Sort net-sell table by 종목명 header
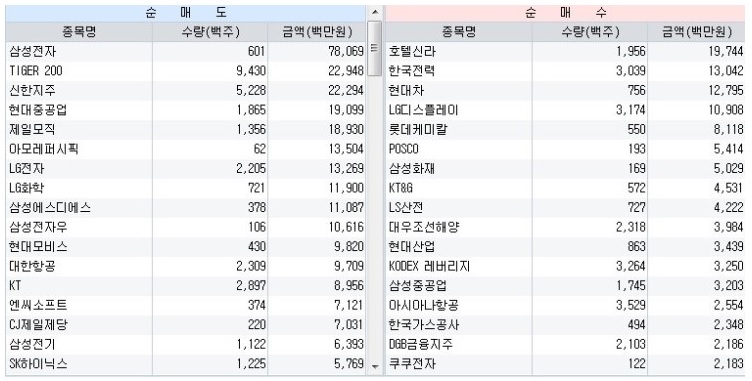The height and width of the screenshot is (381, 752). [79, 32]
